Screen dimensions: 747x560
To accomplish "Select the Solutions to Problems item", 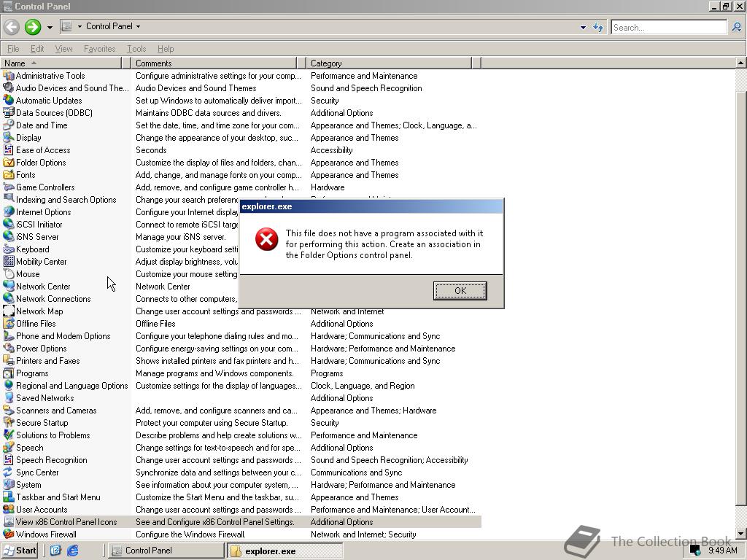I will click(53, 435).
